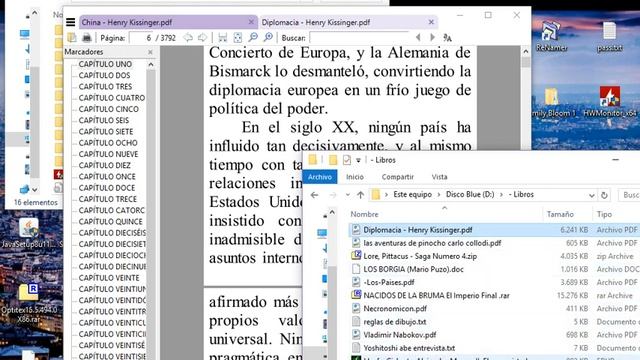The width and height of the screenshot is (640, 360).
Task: Open bookmark CAPÍTULO DOS
Action: pos(104,75)
